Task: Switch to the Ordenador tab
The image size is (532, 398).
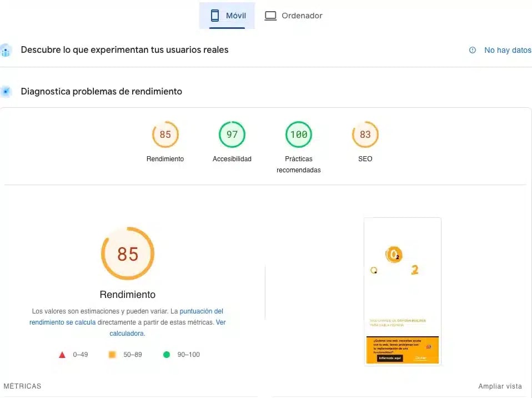Action: tap(293, 16)
